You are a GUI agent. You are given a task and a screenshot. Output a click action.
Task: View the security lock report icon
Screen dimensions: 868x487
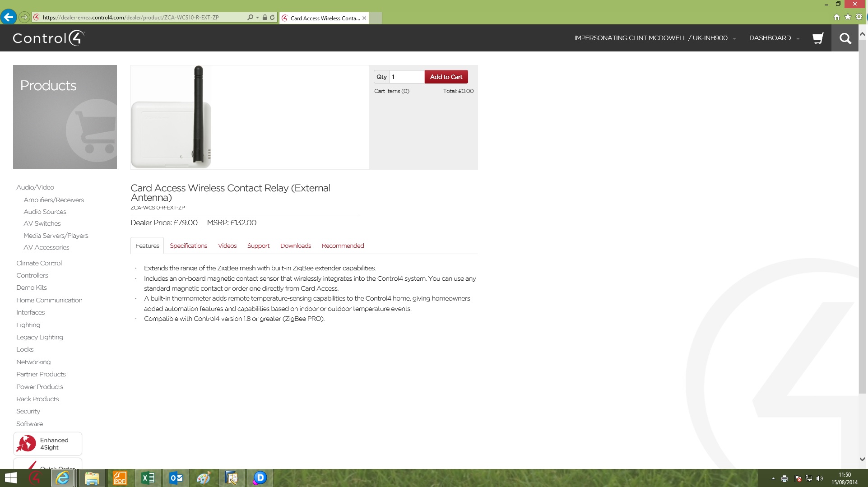(x=265, y=17)
